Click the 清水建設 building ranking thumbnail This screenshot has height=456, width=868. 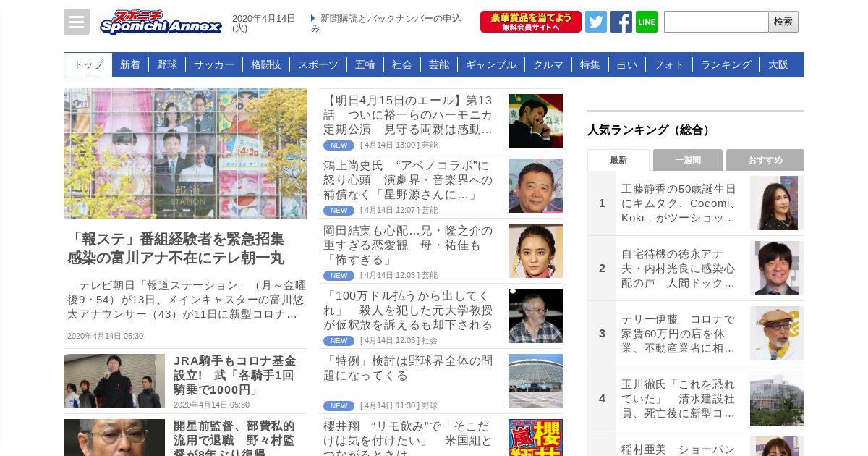[x=777, y=399]
